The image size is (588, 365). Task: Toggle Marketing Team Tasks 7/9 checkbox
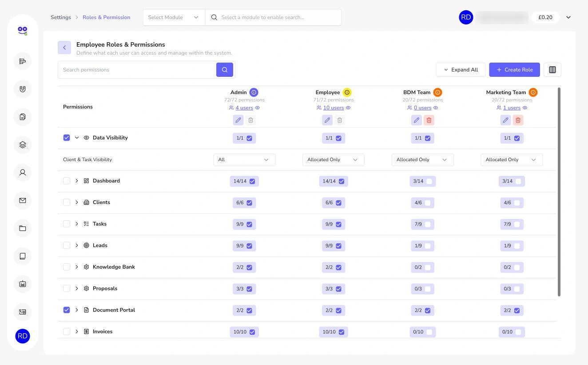[x=517, y=225]
